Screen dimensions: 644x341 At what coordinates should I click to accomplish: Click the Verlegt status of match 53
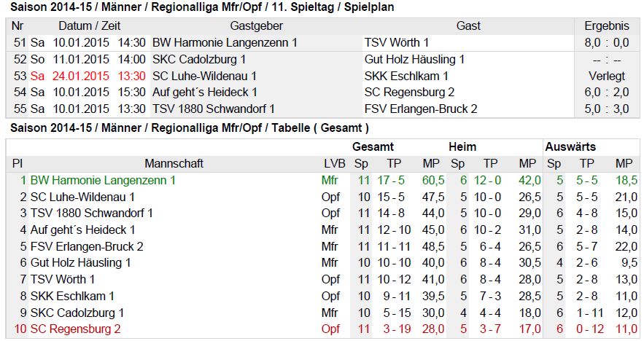coord(607,77)
